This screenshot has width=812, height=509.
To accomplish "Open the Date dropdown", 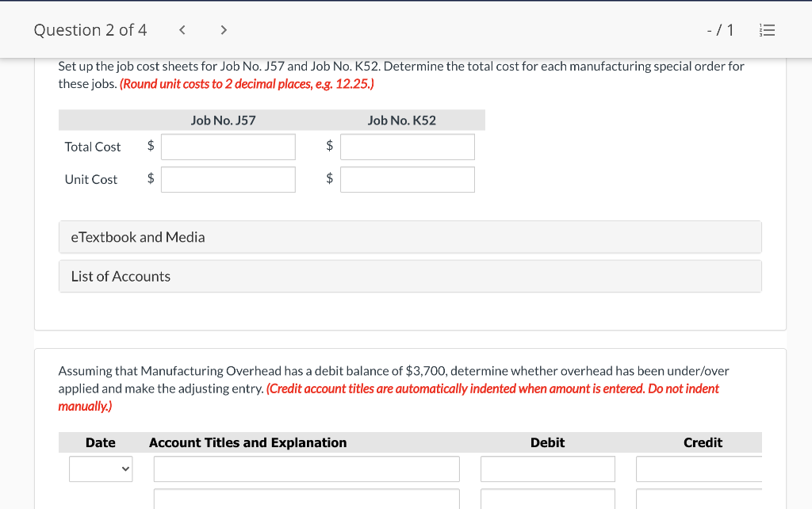I will [x=101, y=469].
